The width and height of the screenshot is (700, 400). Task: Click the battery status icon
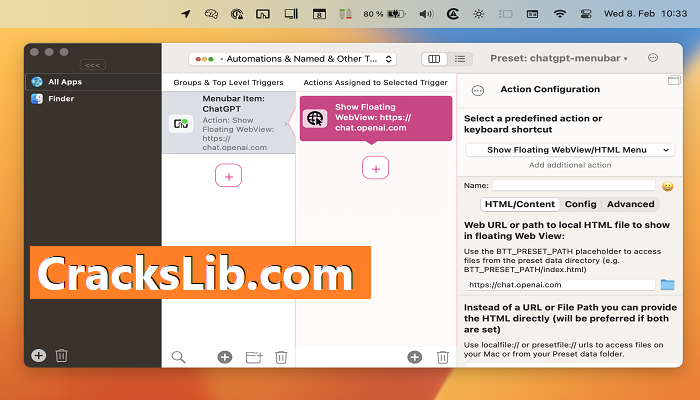click(396, 14)
